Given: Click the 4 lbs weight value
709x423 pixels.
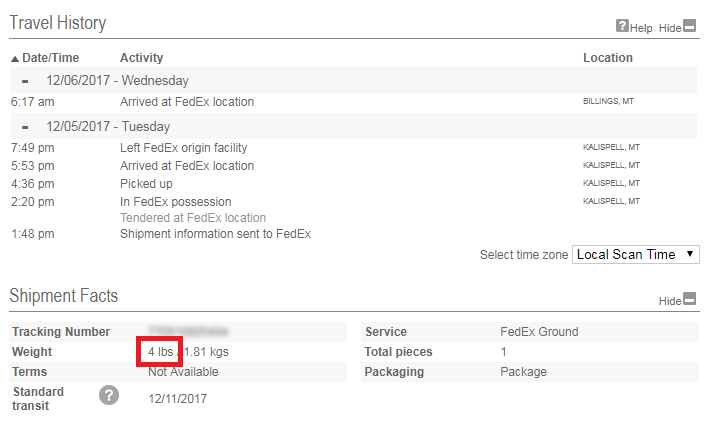Looking at the screenshot, I should pyautogui.click(x=161, y=352).
